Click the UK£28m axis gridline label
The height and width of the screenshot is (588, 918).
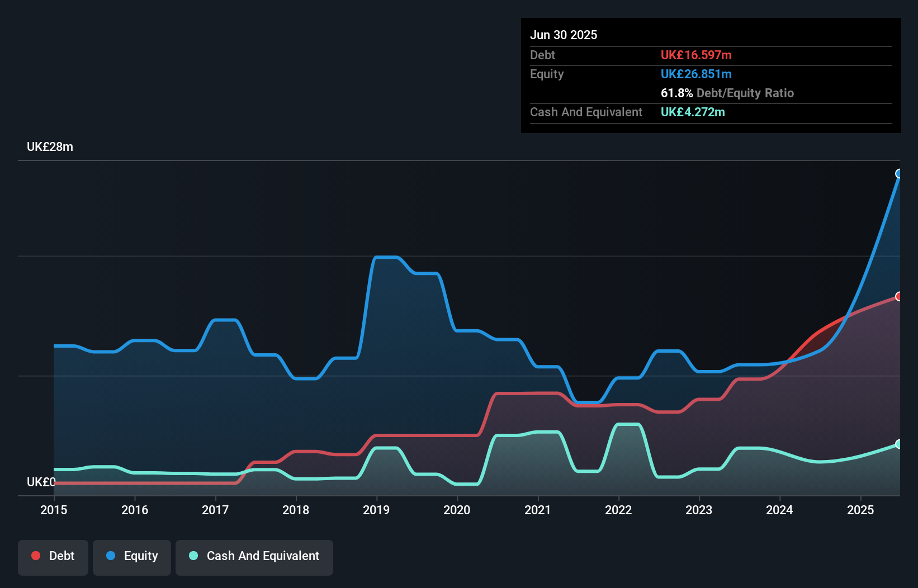[x=50, y=146]
